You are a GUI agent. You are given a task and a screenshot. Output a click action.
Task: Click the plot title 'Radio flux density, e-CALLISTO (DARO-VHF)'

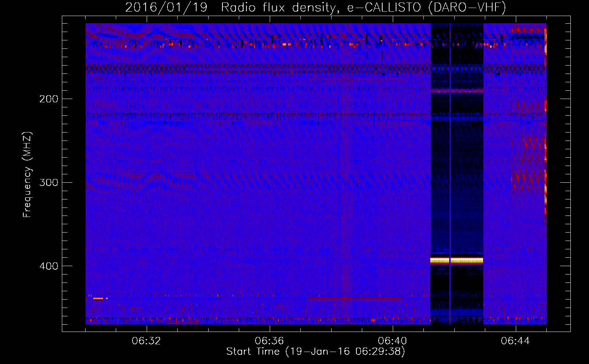coord(363,7)
